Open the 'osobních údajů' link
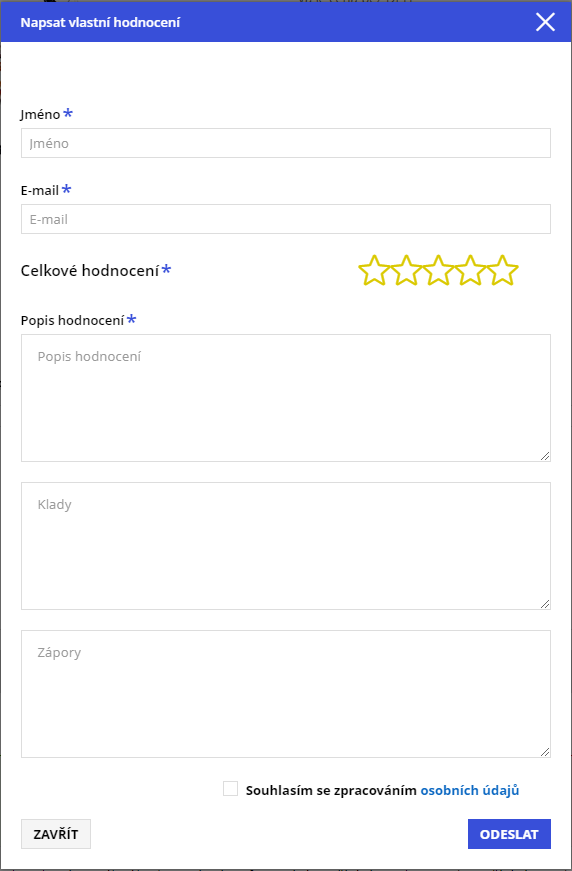 (470, 790)
